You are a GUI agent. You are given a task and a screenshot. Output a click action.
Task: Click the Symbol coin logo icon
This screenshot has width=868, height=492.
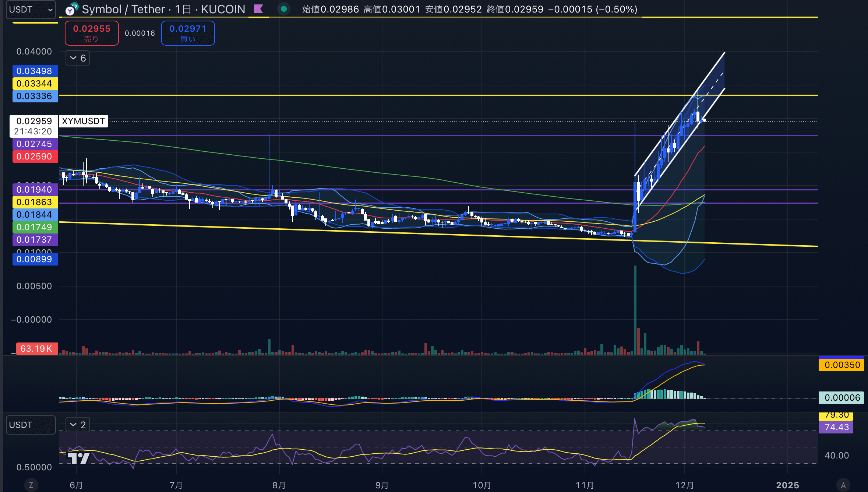point(71,9)
